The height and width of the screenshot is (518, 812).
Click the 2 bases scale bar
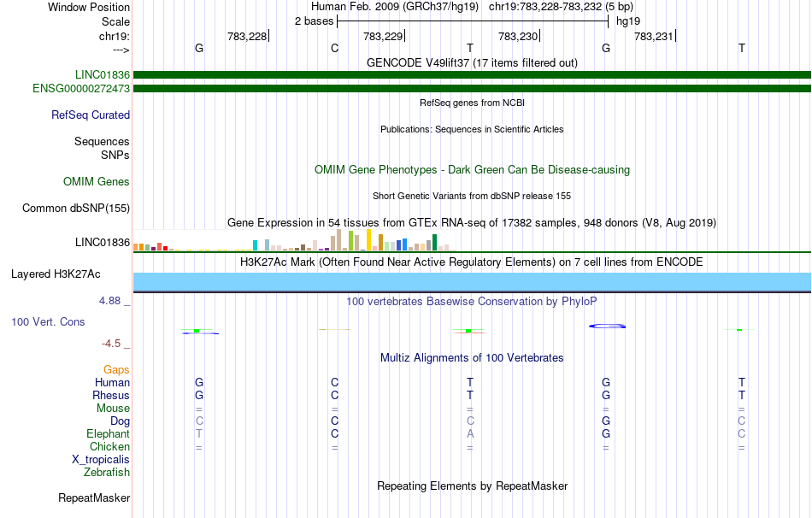click(x=473, y=21)
